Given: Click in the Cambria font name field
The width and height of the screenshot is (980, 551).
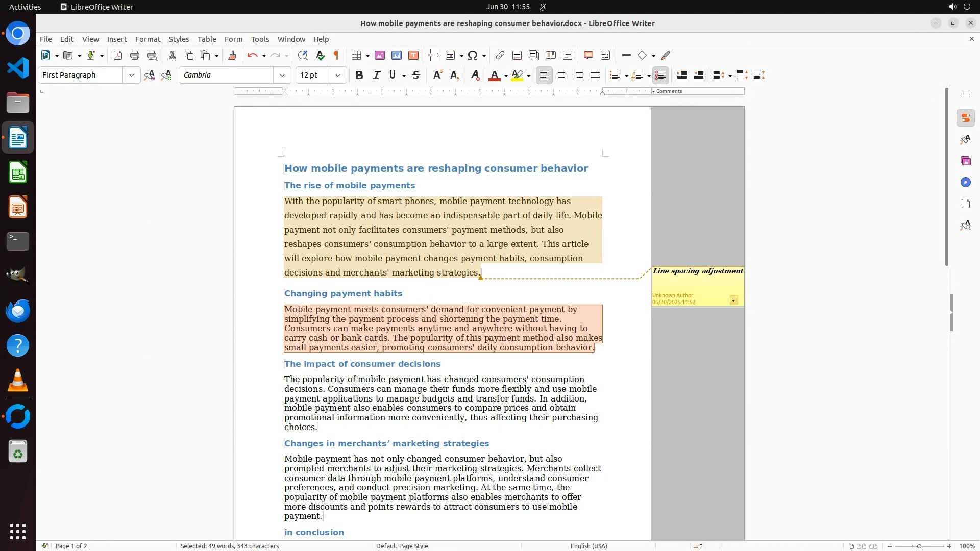Looking at the screenshot, I should [x=227, y=75].
